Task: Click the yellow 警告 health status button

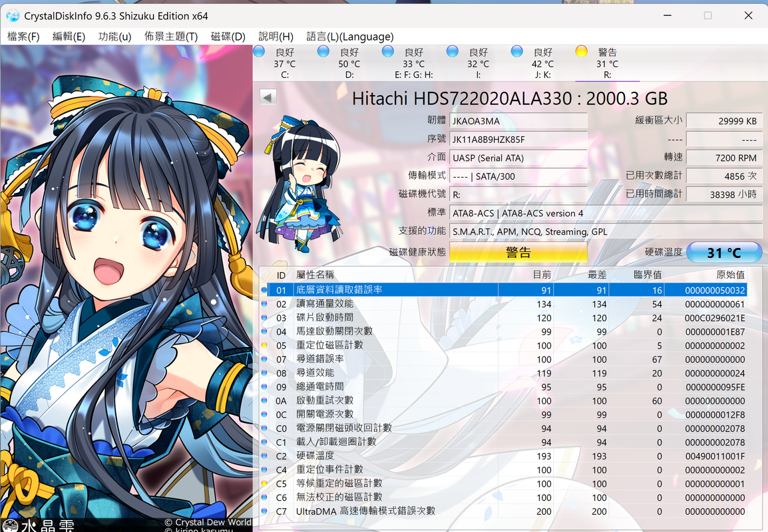Action: point(518,253)
